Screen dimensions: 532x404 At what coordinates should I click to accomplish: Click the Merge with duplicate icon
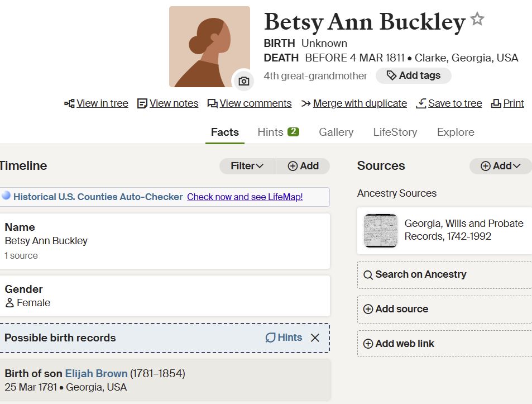(x=307, y=103)
